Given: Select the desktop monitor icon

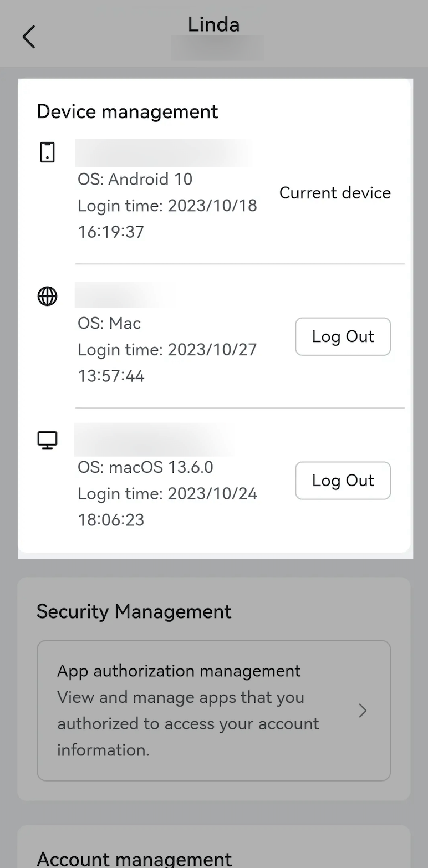Looking at the screenshot, I should pyautogui.click(x=47, y=439).
